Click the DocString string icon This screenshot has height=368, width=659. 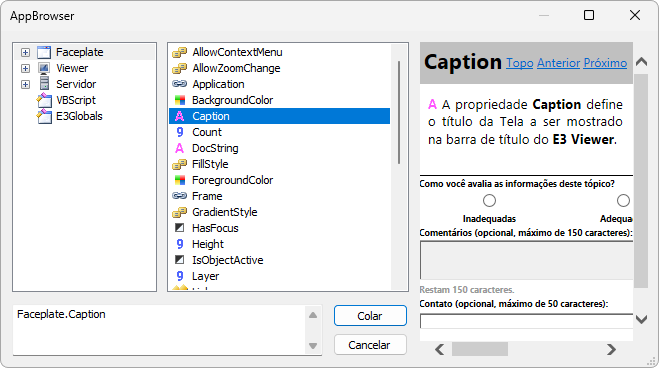pyautogui.click(x=179, y=148)
